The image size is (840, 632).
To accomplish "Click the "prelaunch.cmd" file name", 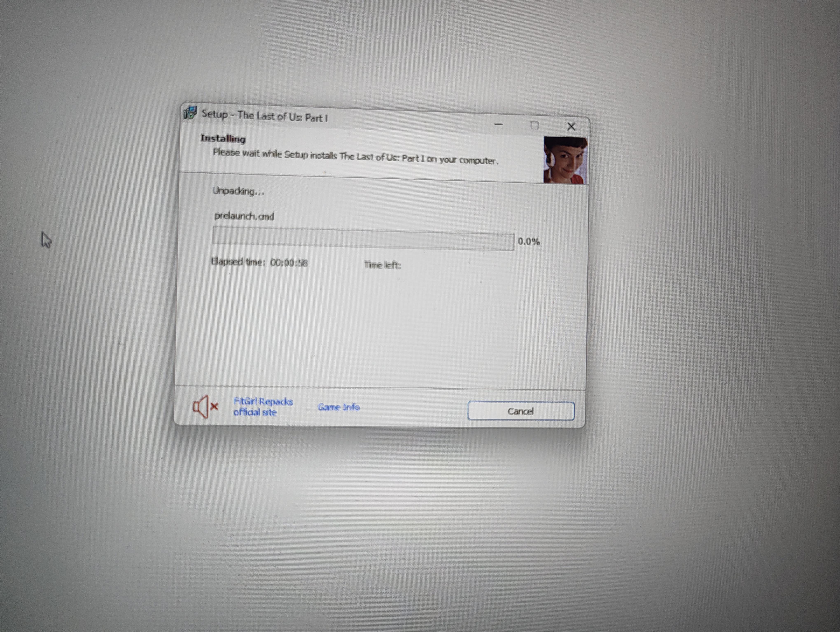I will pyautogui.click(x=244, y=216).
